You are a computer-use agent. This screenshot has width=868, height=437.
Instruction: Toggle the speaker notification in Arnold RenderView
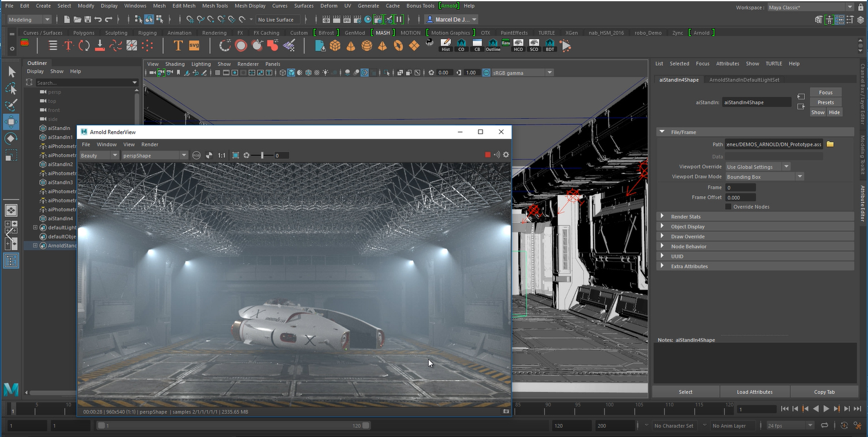pyautogui.click(x=496, y=155)
